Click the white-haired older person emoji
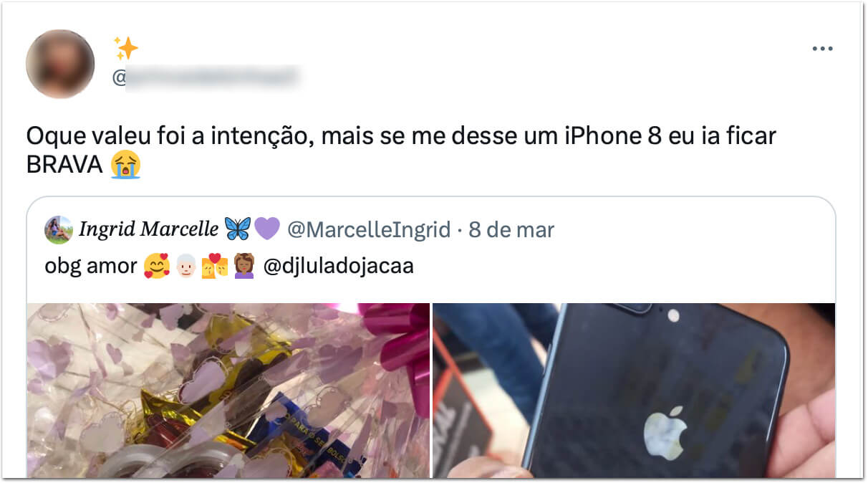The height and width of the screenshot is (483, 868). [185, 267]
